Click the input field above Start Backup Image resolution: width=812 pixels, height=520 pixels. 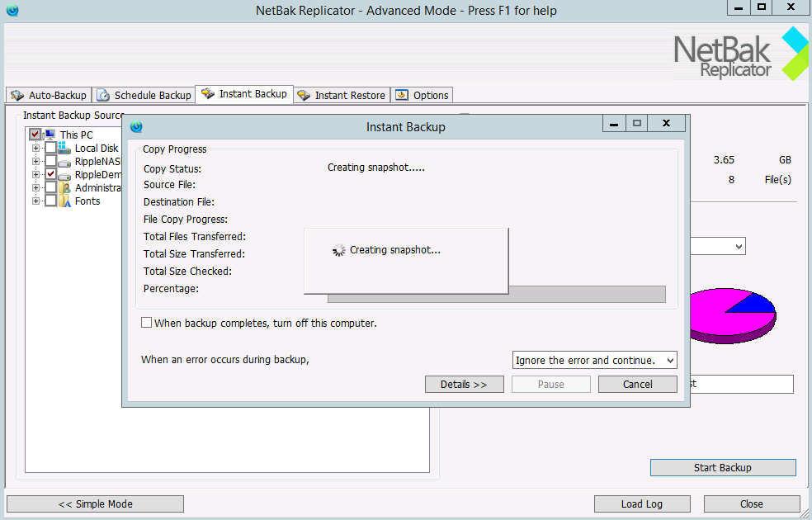click(x=742, y=385)
